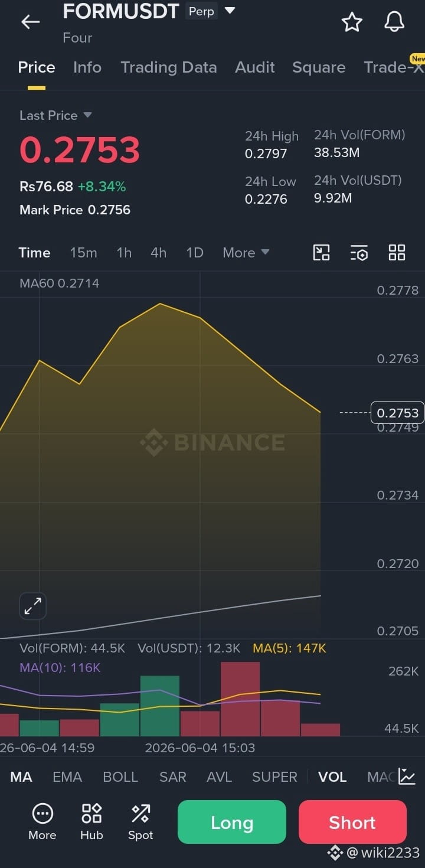Screen dimensions: 425x868
Task: Tap the green Long button
Action: [x=232, y=823]
